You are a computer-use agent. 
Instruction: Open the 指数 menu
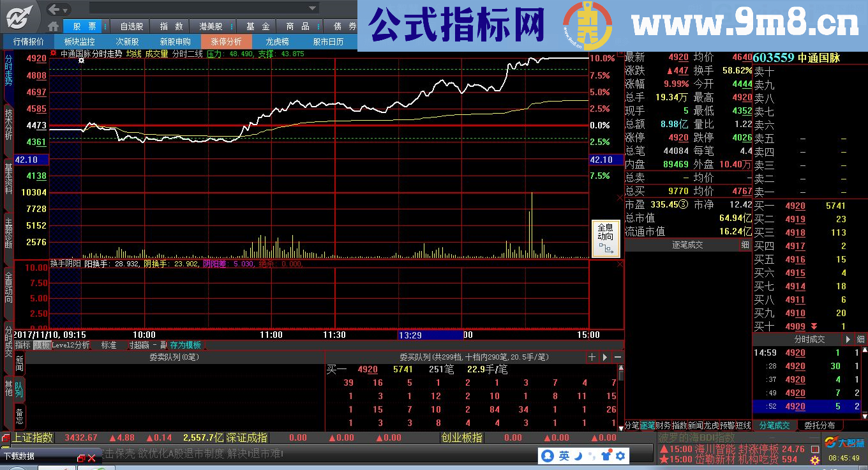171,26
